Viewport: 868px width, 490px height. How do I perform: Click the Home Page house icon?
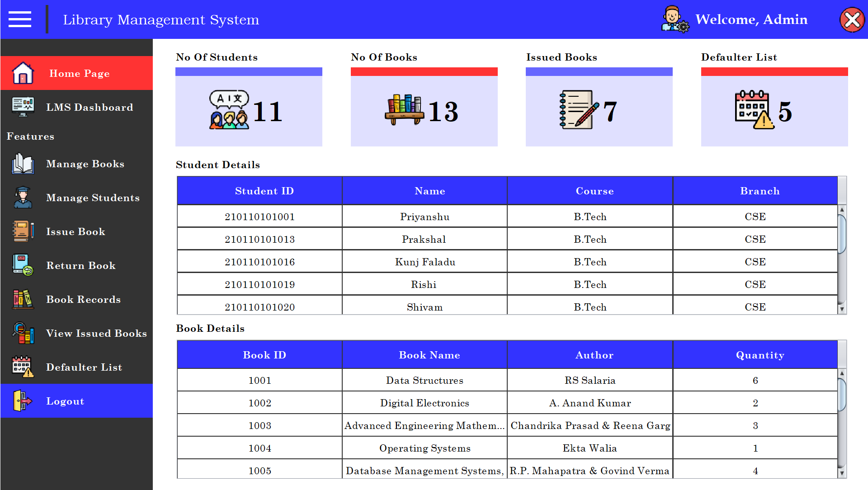(x=23, y=73)
